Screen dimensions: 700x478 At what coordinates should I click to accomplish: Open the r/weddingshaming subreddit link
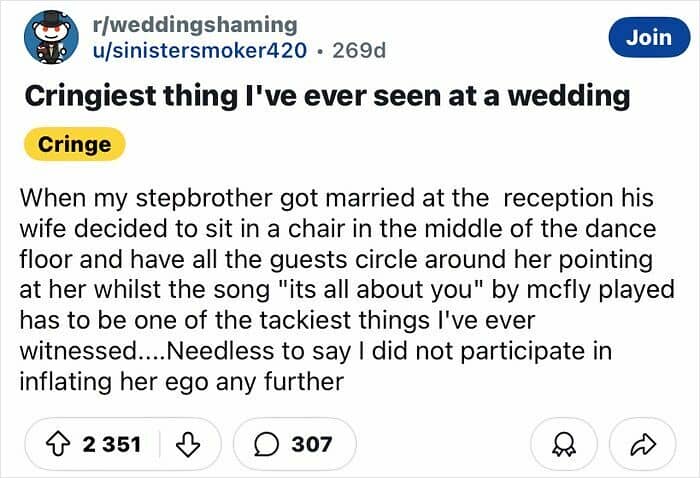tap(195, 25)
